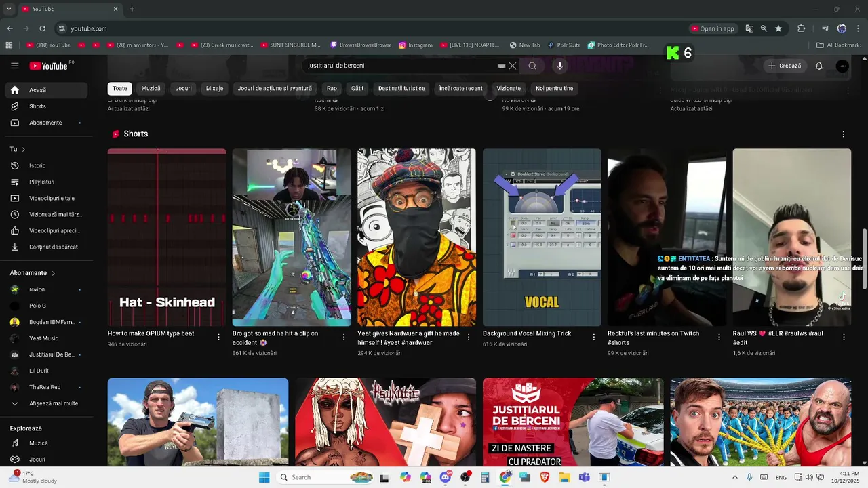Start voice search with microphone icon

(x=559, y=66)
